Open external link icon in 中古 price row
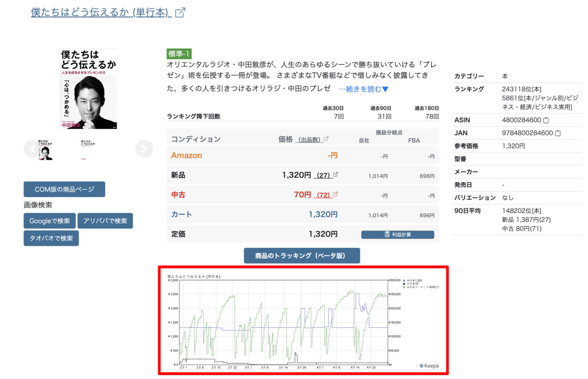The height and width of the screenshot is (379, 588). point(336,194)
